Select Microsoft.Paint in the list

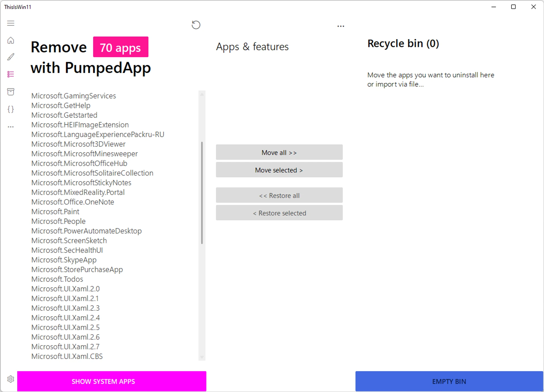pyautogui.click(x=55, y=211)
